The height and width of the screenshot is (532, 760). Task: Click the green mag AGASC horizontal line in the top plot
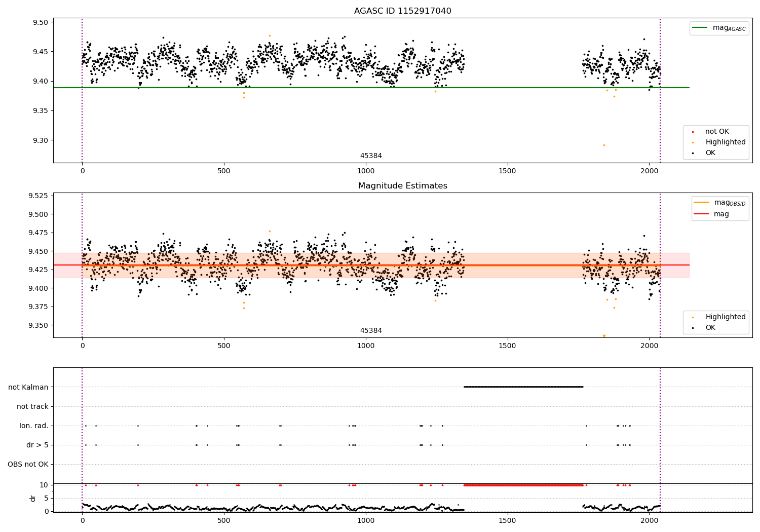[371, 88]
